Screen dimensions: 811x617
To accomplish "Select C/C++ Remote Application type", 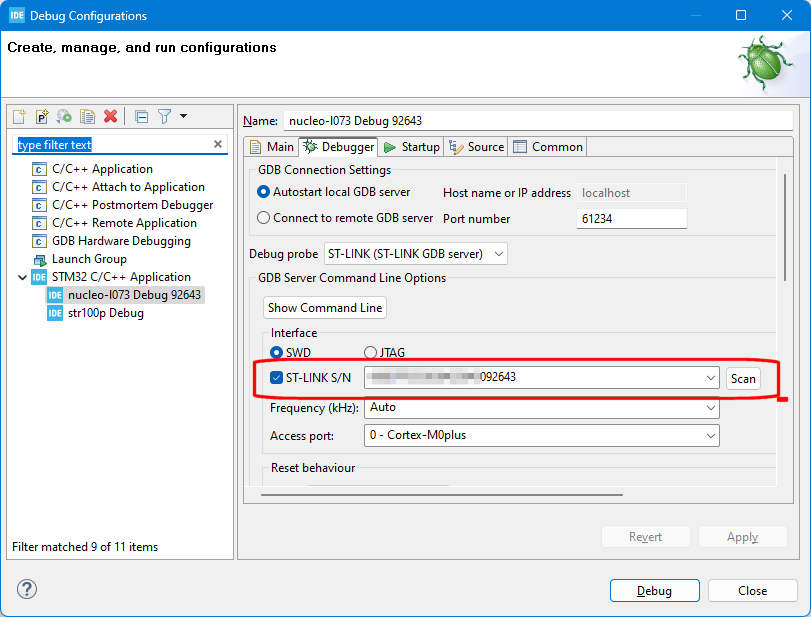I will point(124,223).
